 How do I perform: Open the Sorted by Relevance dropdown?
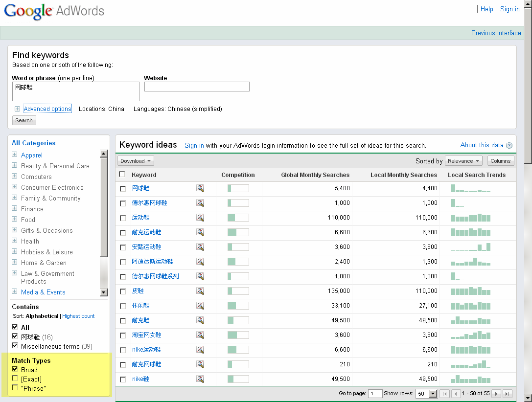pos(463,161)
